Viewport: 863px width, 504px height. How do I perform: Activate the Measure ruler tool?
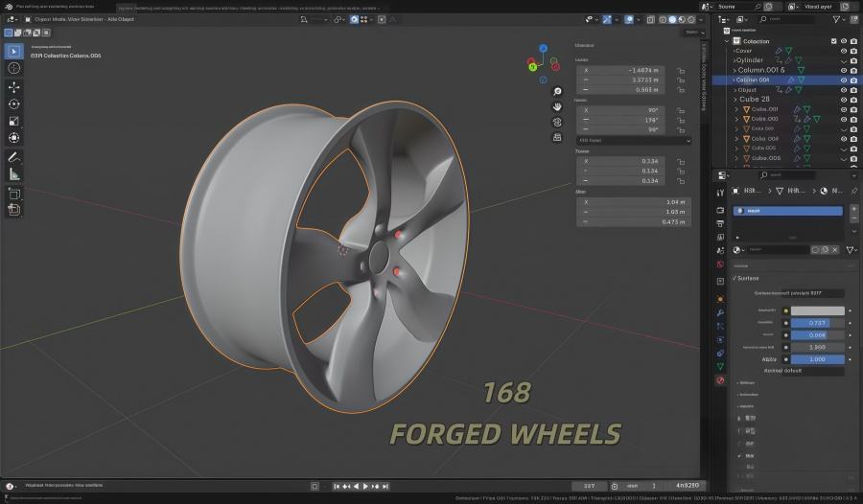point(14,173)
